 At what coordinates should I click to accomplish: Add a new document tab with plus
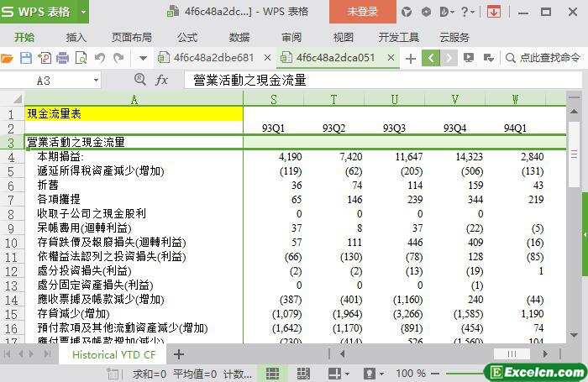pos(411,59)
